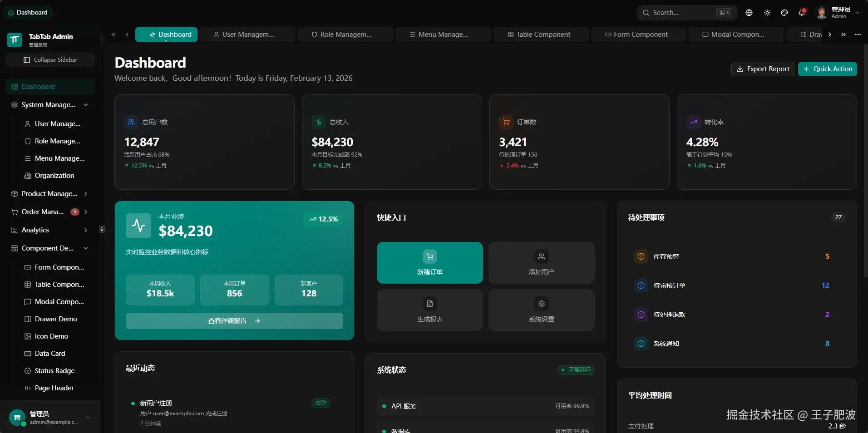This screenshot has height=433, width=868.
Task: Select Dashboard in the sidebar menu
Action: (x=50, y=87)
